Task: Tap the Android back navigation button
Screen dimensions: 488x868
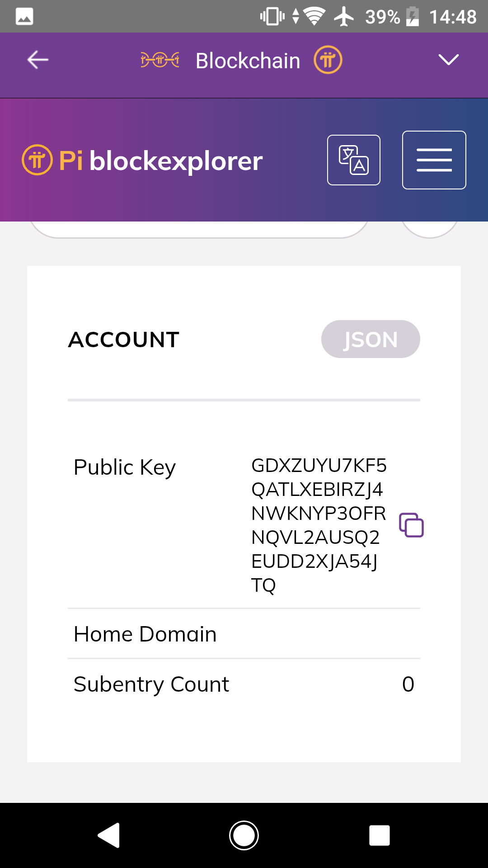Action: [108, 835]
